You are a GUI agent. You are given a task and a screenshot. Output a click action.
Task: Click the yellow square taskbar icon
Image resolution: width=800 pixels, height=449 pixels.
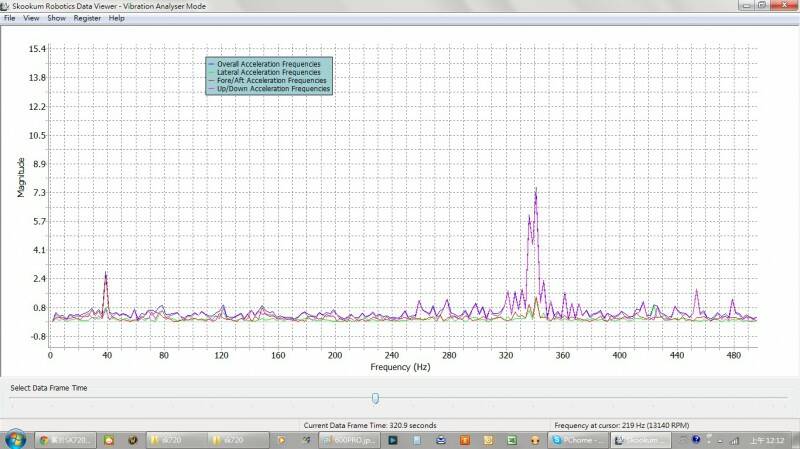pyautogui.click(x=488, y=440)
